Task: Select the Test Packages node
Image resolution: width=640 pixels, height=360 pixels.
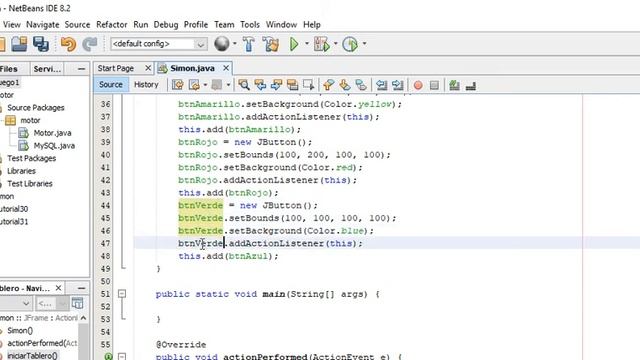Action: point(31,158)
